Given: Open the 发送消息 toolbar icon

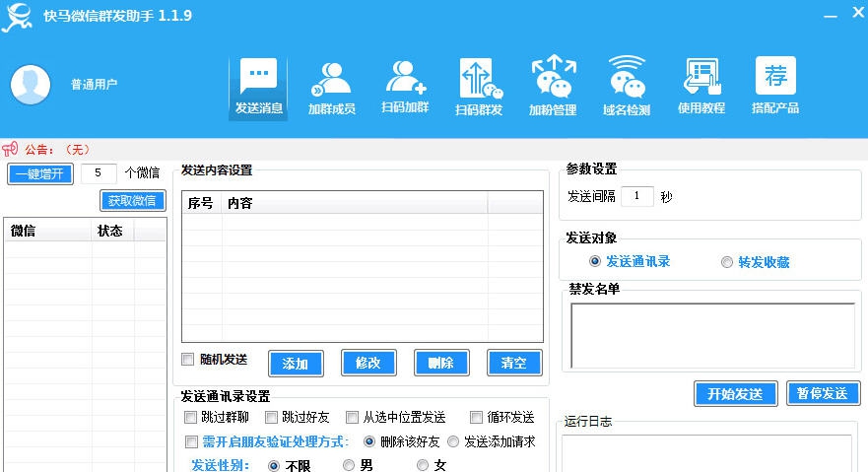Looking at the screenshot, I should 258,87.
